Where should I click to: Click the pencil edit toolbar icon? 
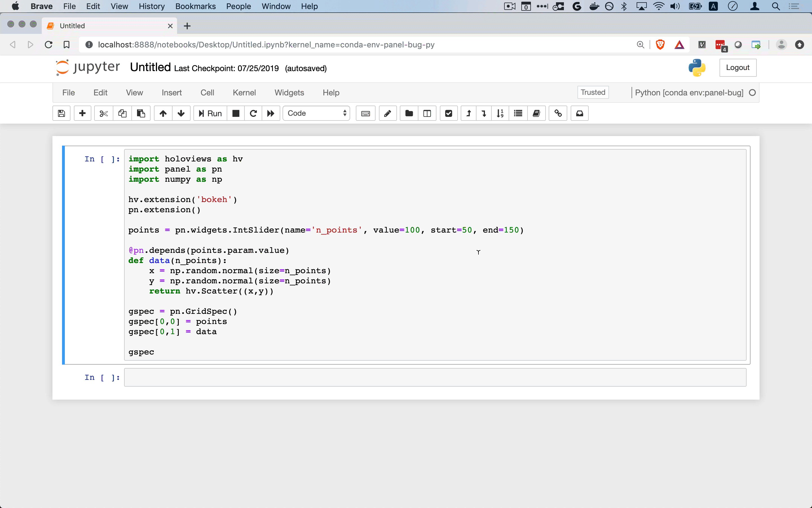pos(388,113)
